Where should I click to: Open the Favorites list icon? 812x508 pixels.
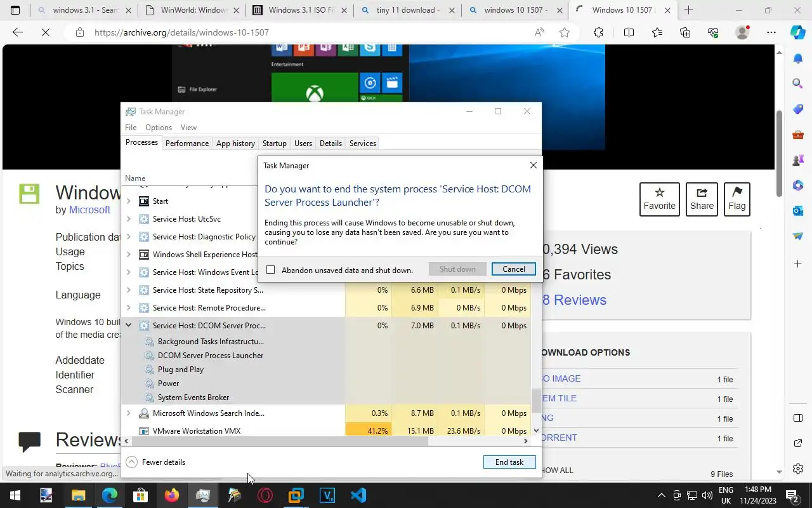tap(657, 32)
